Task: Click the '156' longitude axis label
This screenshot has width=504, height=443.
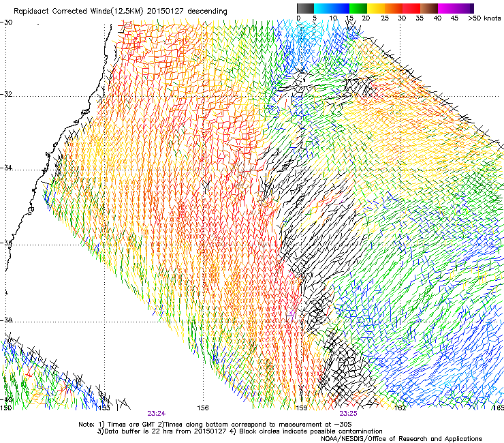Action: (x=203, y=408)
